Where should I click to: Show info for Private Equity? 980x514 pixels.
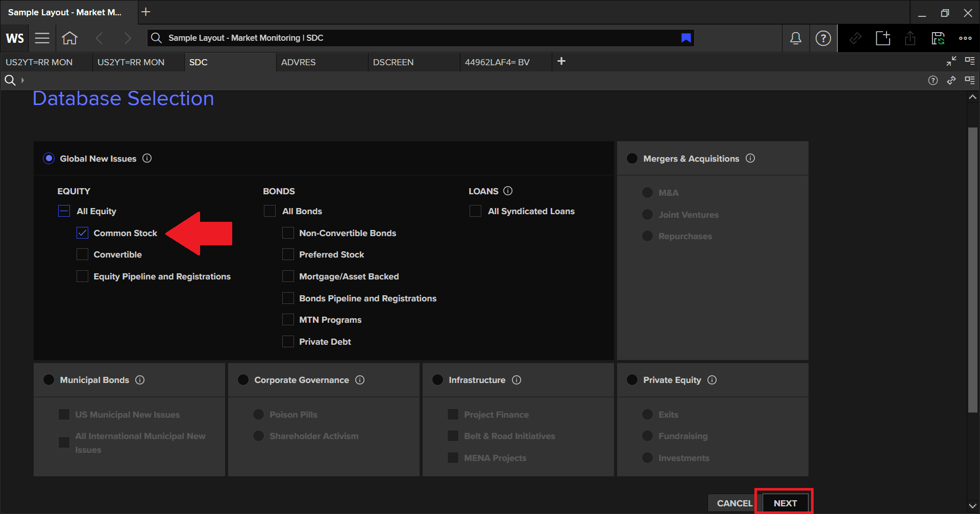pyautogui.click(x=712, y=380)
